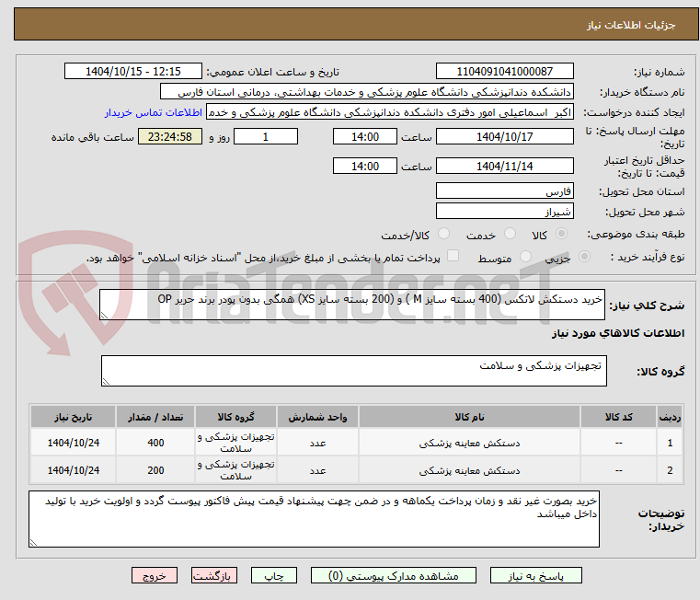Viewport: 700px width, 600px height.
Task: Click the 'تعداد / مقدار' column header
Action: pos(155,417)
